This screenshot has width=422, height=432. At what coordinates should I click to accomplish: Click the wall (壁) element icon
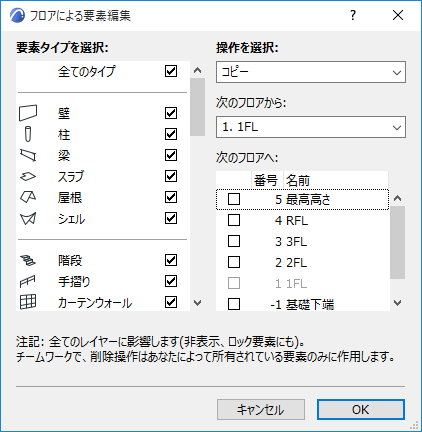click(x=28, y=113)
